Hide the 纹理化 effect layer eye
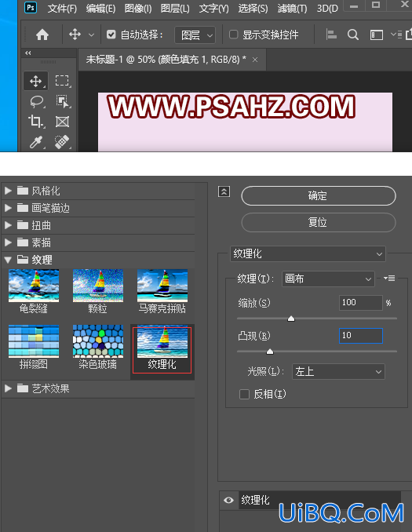This screenshot has height=532, width=412. (x=228, y=500)
